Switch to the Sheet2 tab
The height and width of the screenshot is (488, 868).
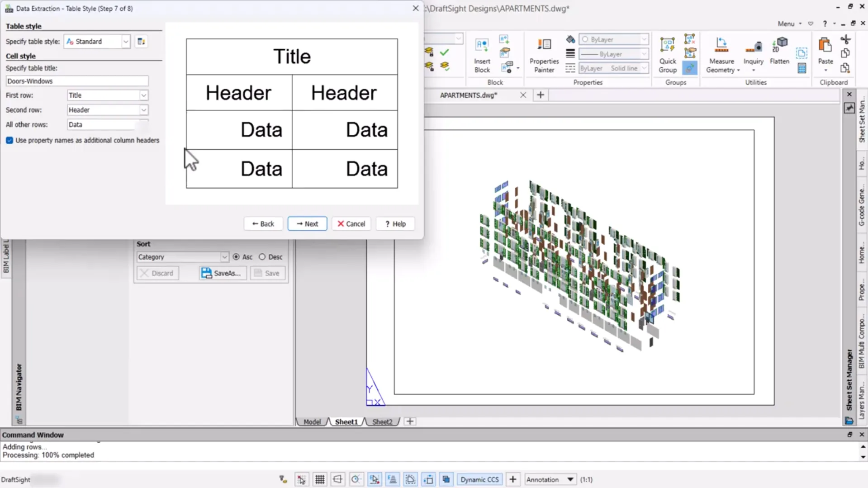tap(382, 422)
